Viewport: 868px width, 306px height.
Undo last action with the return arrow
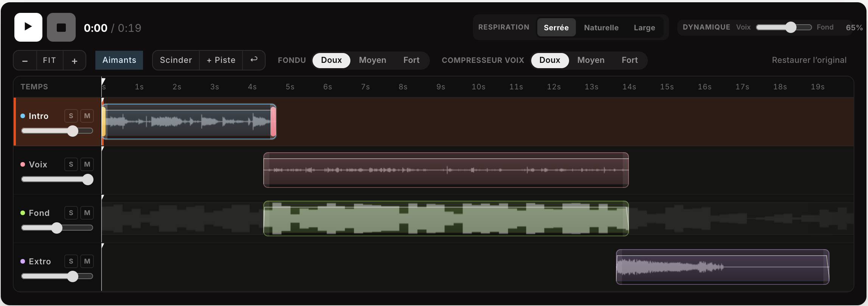[254, 60]
